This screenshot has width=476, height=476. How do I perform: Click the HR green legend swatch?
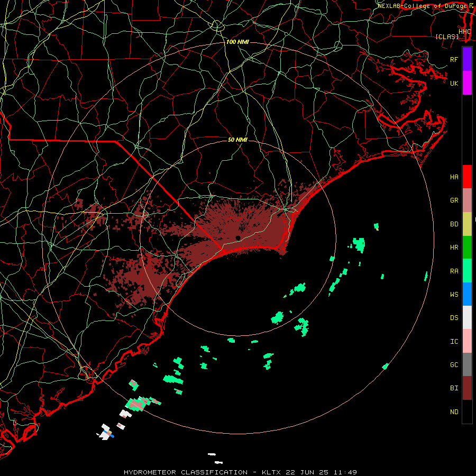click(x=467, y=247)
